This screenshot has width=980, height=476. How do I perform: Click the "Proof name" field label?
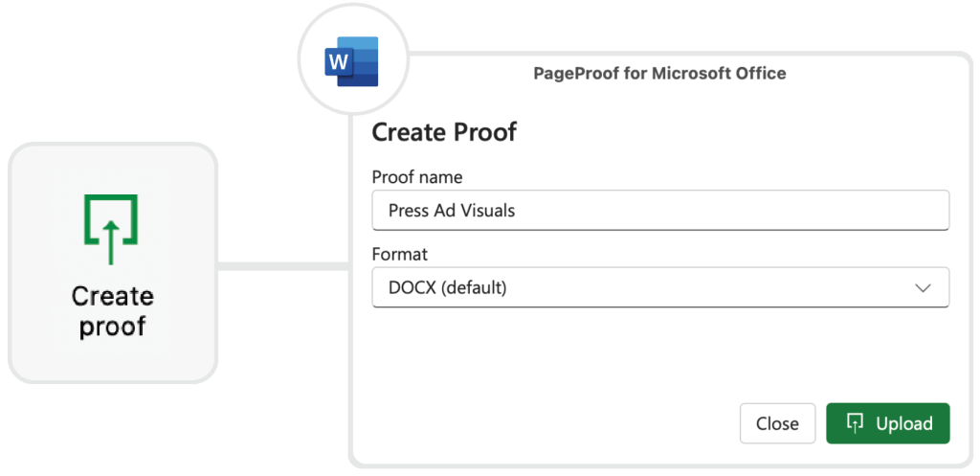416,177
